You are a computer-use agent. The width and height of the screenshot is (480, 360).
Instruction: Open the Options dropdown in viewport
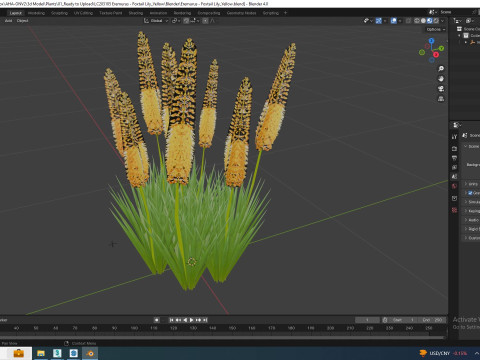pos(435,29)
